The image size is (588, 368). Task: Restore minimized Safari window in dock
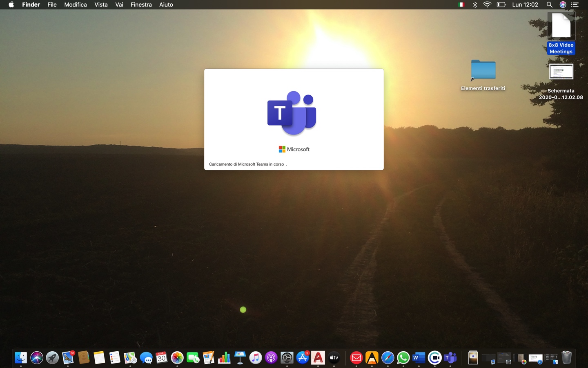point(535,359)
